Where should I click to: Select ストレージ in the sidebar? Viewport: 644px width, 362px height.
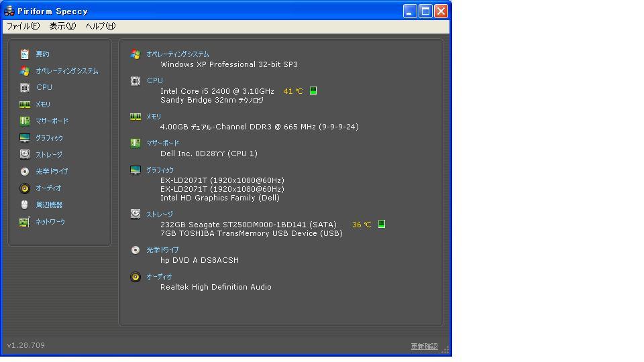[x=49, y=155]
